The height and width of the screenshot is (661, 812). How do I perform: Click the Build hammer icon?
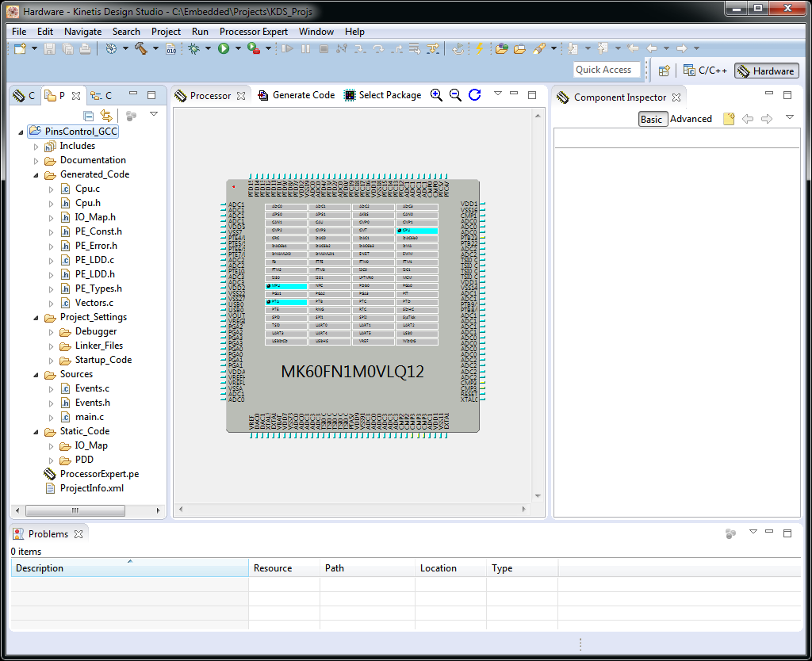141,49
